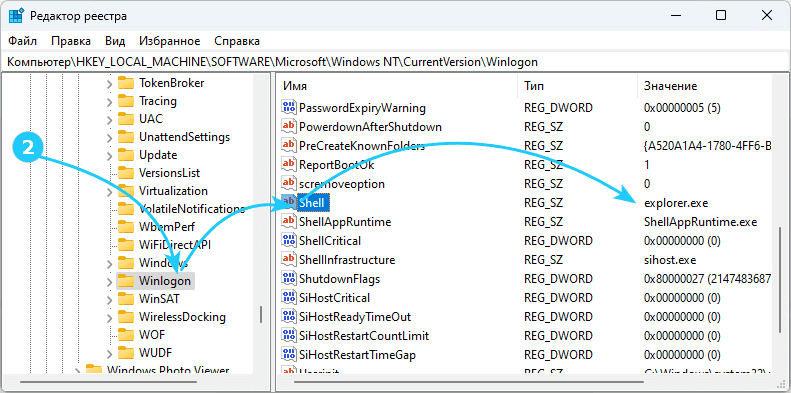Select the ShutdownFlags value entry

point(526,278)
